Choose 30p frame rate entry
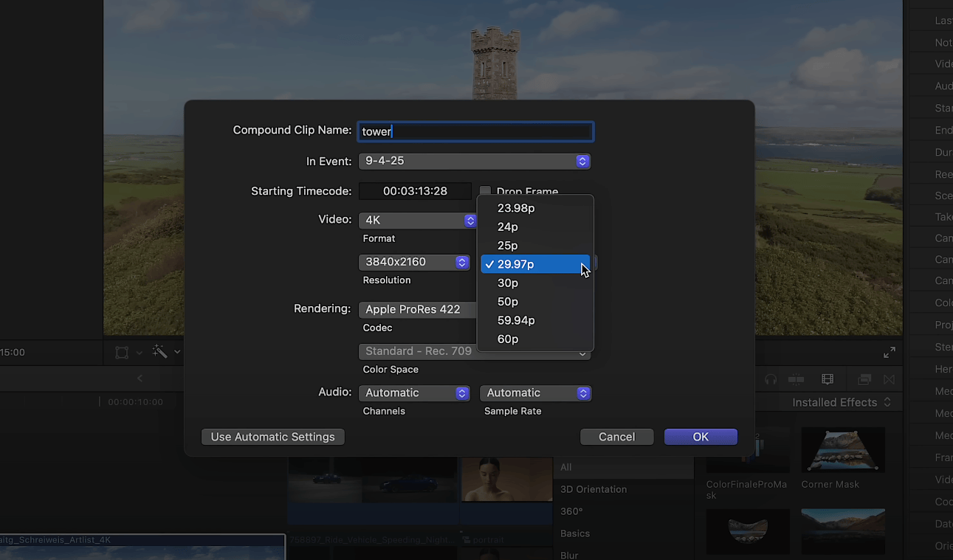Image resolution: width=953 pixels, height=560 pixels. coord(535,283)
